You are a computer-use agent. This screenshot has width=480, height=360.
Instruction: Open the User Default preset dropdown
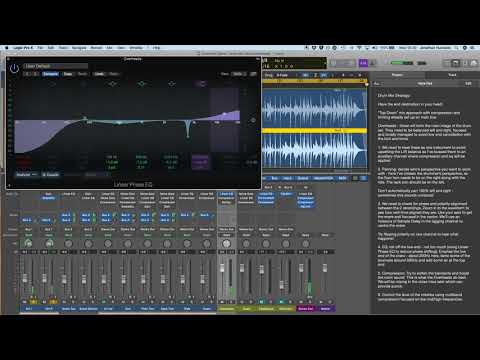(56, 66)
